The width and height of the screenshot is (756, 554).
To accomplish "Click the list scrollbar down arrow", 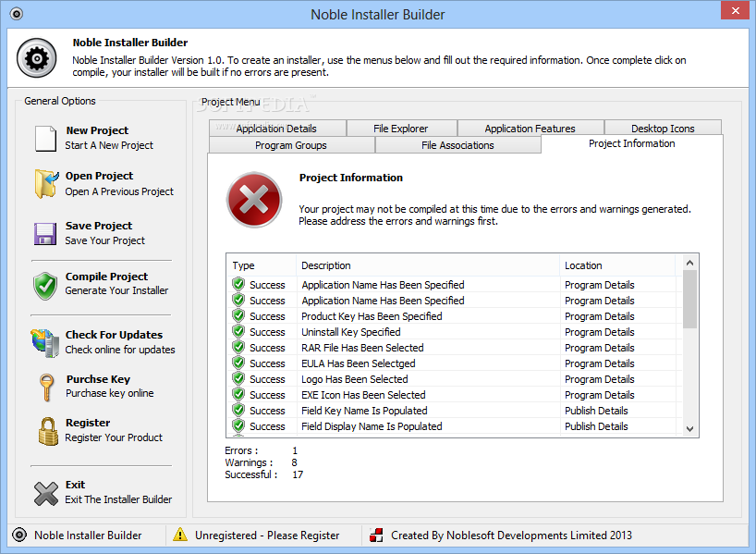I will pos(690,428).
